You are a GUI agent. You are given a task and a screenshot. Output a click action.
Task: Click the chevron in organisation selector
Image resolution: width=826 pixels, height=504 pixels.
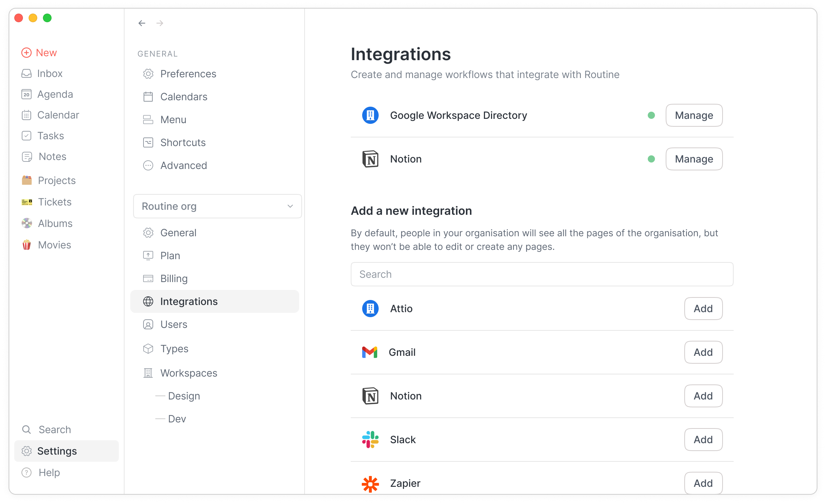click(x=290, y=206)
